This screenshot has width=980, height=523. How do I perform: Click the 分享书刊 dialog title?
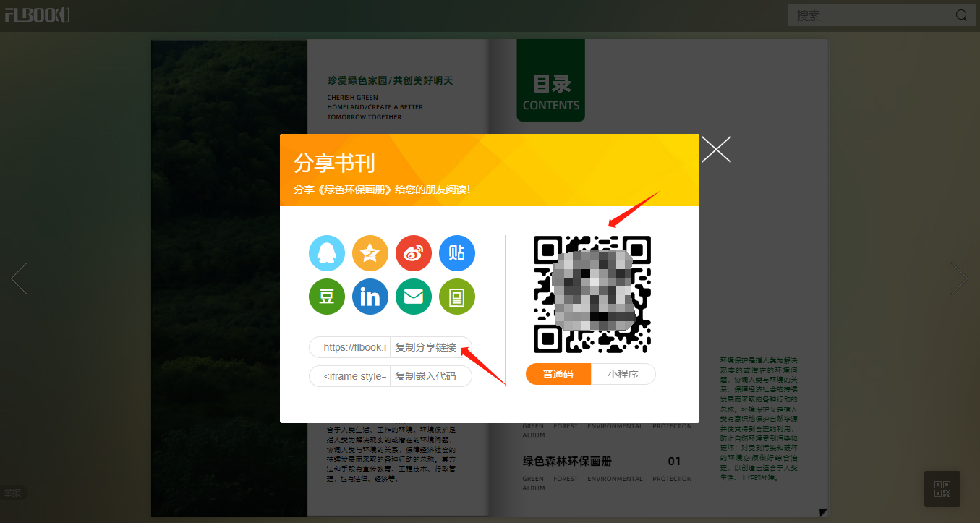334,163
